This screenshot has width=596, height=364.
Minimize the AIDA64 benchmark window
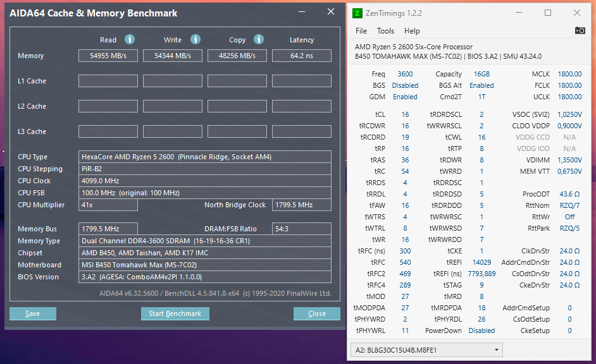click(x=302, y=12)
